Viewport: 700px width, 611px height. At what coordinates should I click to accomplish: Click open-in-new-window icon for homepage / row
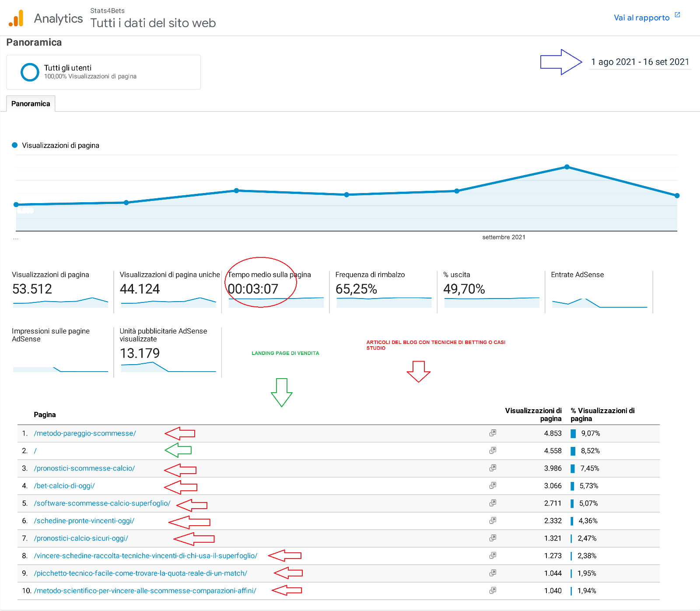pos(493,450)
